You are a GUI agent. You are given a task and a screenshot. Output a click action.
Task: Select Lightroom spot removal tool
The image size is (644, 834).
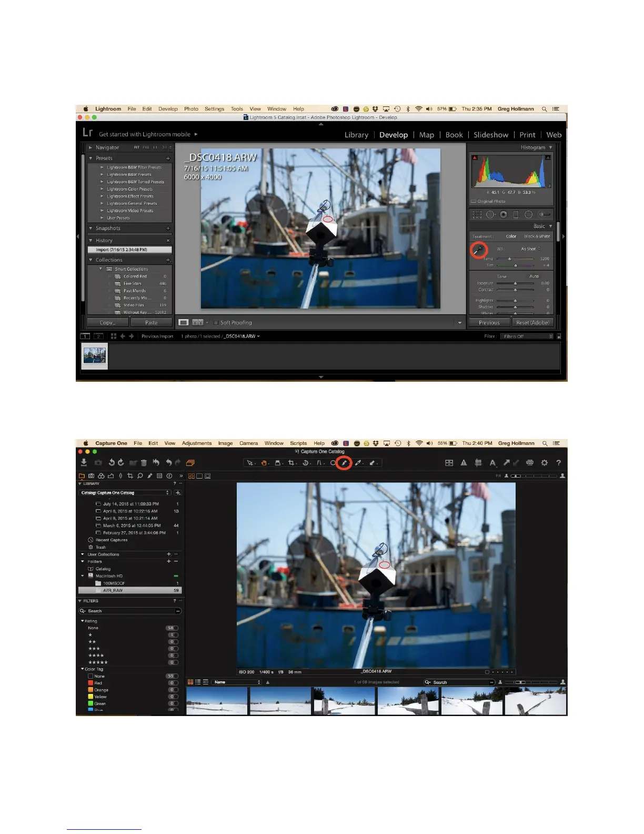coord(490,214)
